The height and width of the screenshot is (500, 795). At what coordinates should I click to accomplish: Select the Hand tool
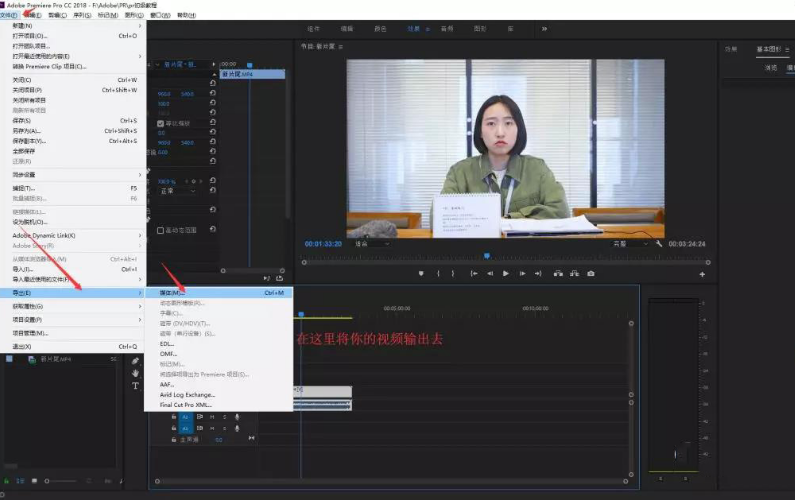pos(135,373)
